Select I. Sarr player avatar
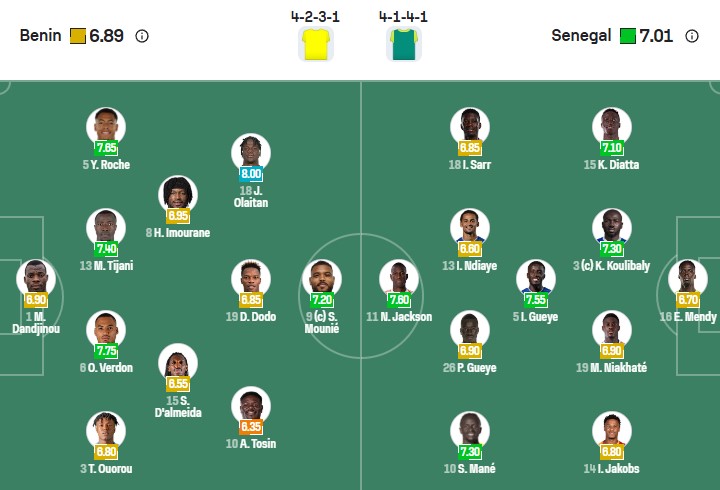 (x=469, y=125)
